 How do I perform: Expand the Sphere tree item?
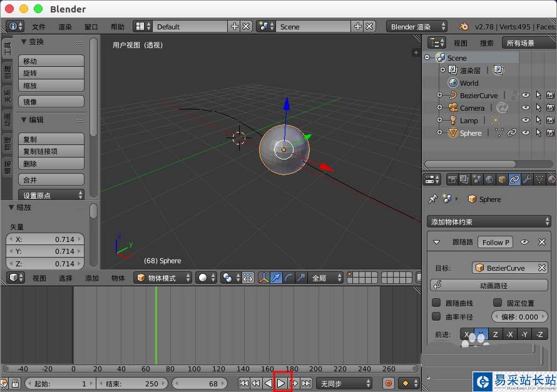pos(440,133)
